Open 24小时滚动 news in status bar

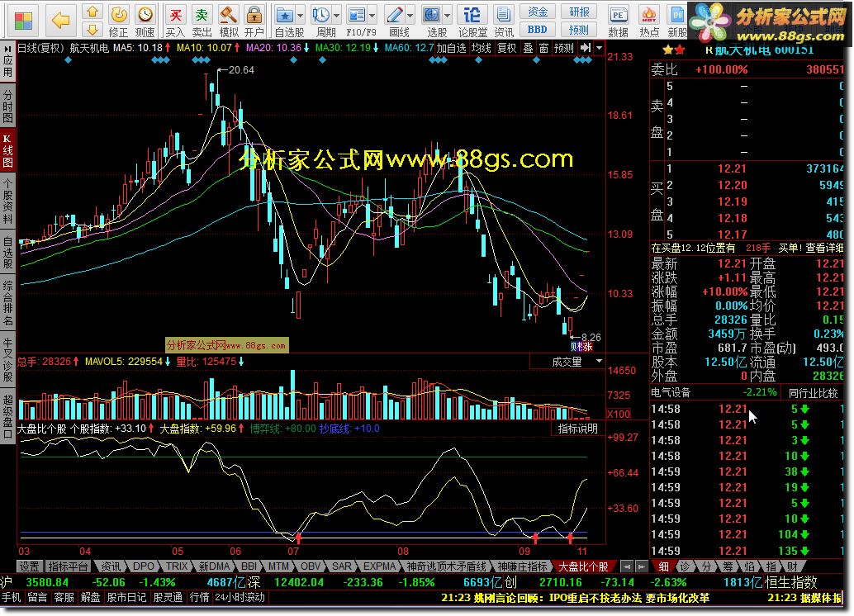point(240,598)
